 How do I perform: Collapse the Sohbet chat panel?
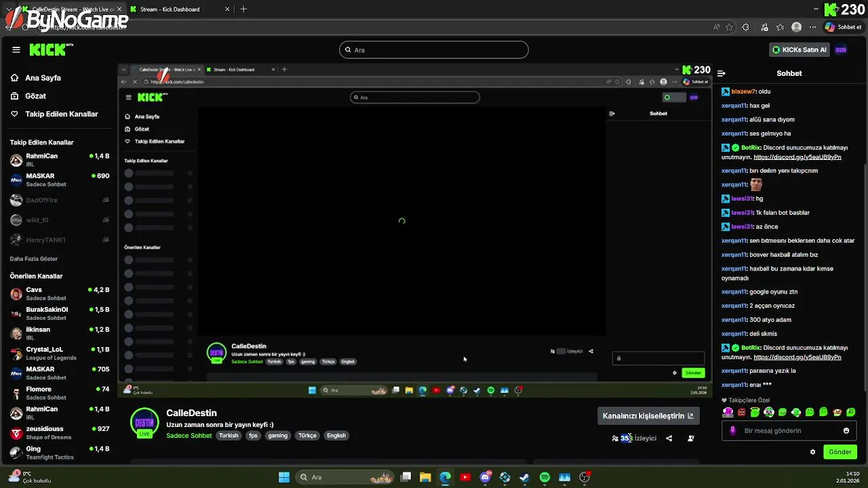point(722,73)
